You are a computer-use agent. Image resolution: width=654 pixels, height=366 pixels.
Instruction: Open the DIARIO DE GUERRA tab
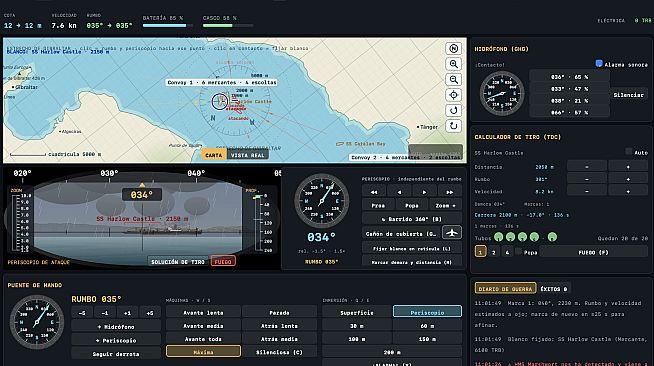(505, 288)
